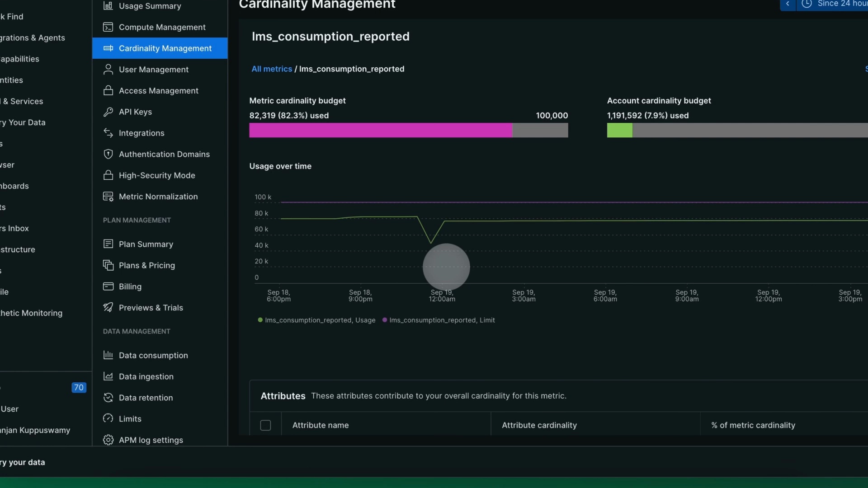
Task: Click the Usage Summary chart icon
Action: pos(108,6)
